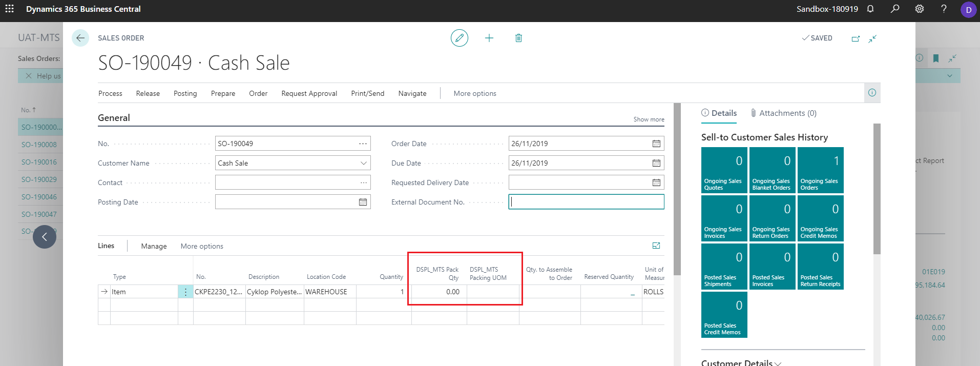Open page in new window icon

point(856,38)
